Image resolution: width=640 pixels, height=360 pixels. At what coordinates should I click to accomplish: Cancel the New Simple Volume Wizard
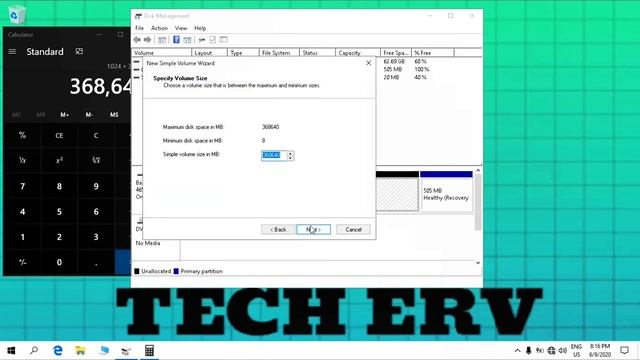[353, 229]
